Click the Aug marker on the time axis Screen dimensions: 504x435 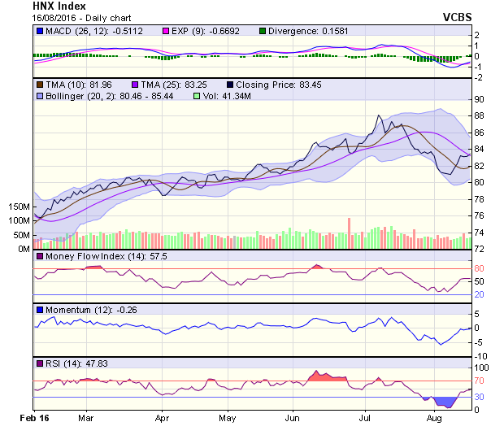point(433,419)
